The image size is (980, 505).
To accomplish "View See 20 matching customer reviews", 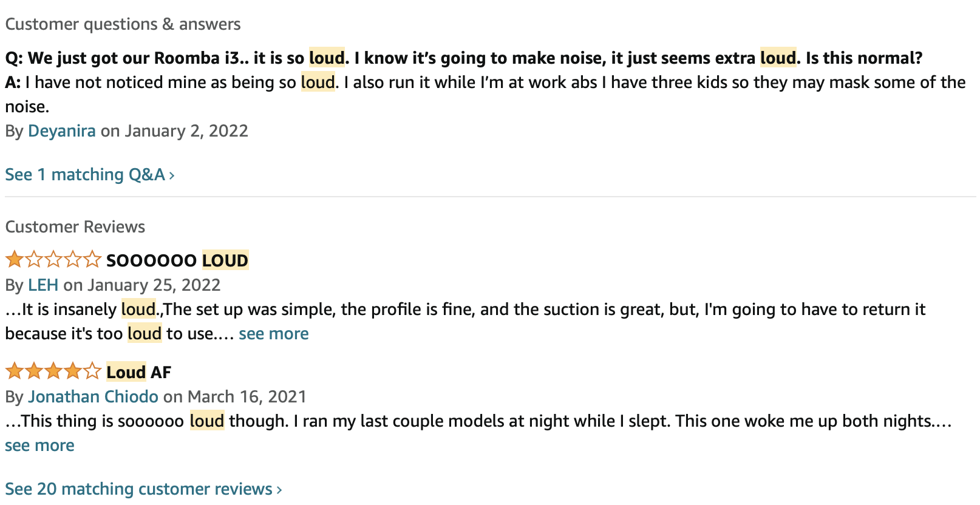I will coord(138,489).
